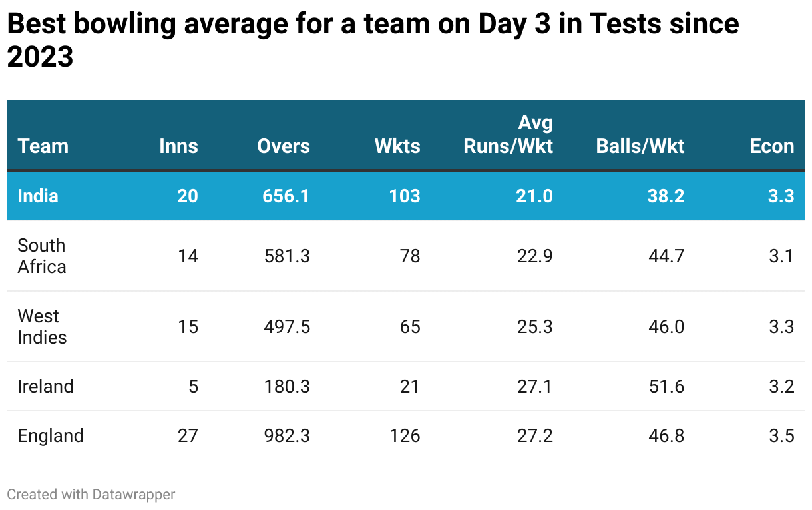Image resolution: width=812 pixels, height=510 pixels.
Task: Click England's 982.3 overs value
Action: 288,436
